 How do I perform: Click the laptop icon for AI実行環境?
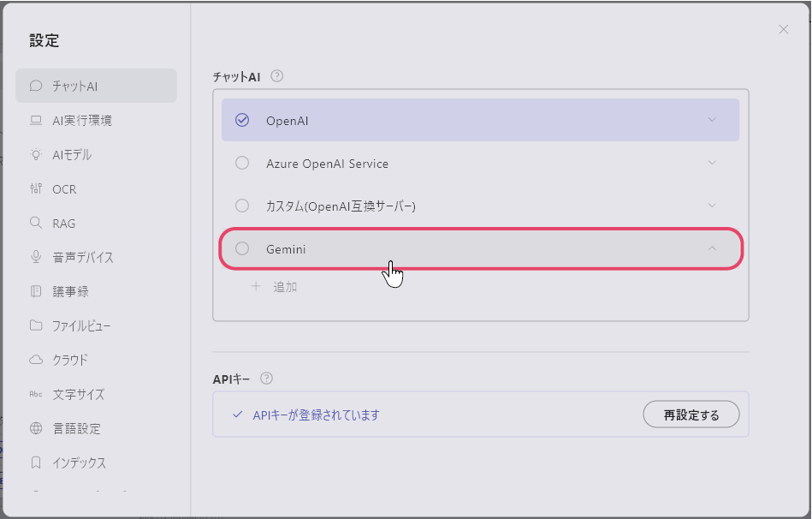[x=36, y=120]
